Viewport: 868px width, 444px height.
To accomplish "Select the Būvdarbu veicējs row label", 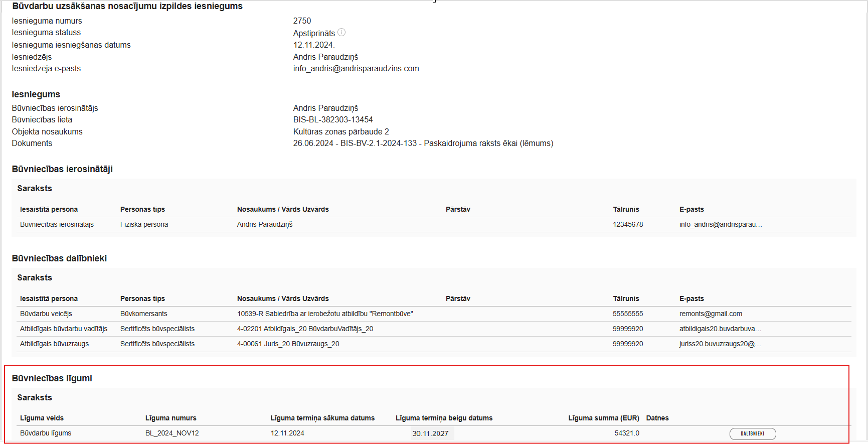I will coord(46,314).
